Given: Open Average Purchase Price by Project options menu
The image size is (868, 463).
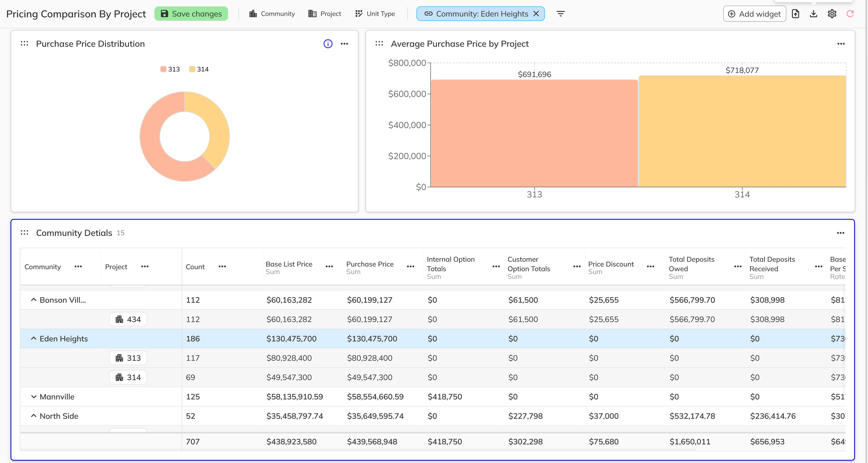Looking at the screenshot, I should pos(841,44).
